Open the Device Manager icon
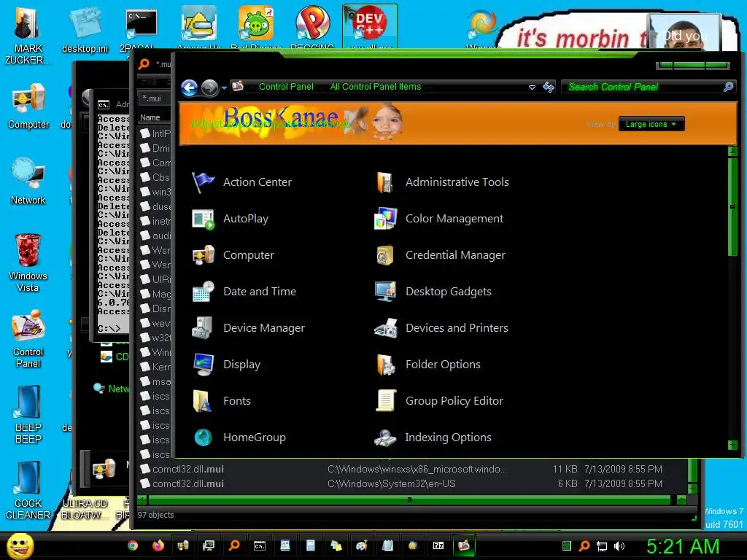Image resolution: width=747 pixels, height=560 pixels. [x=204, y=328]
